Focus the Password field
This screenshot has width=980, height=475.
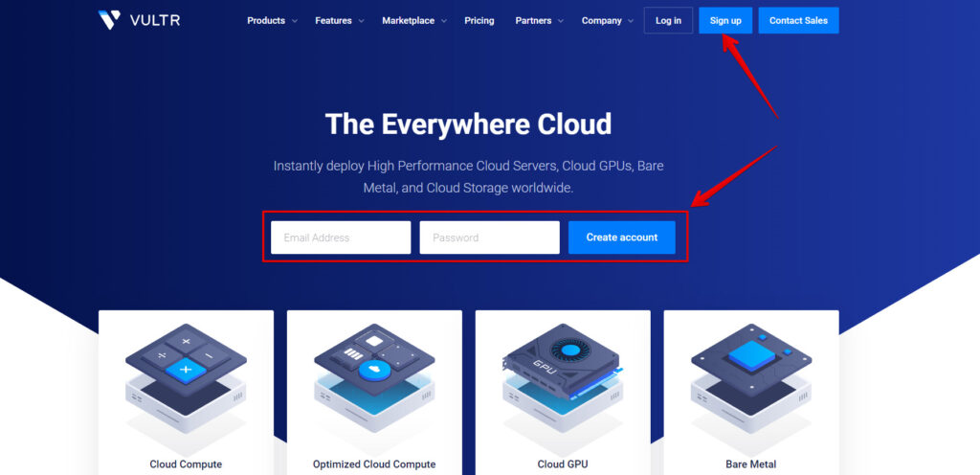(489, 237)
